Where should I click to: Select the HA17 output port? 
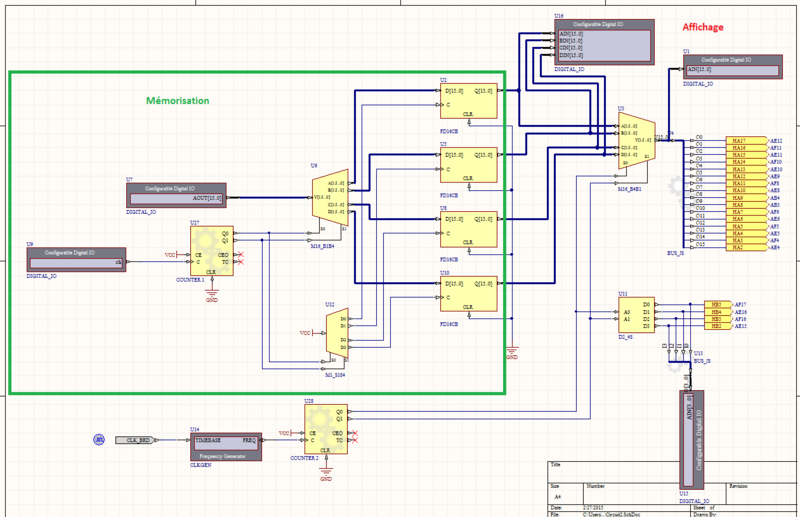point(738,139)
